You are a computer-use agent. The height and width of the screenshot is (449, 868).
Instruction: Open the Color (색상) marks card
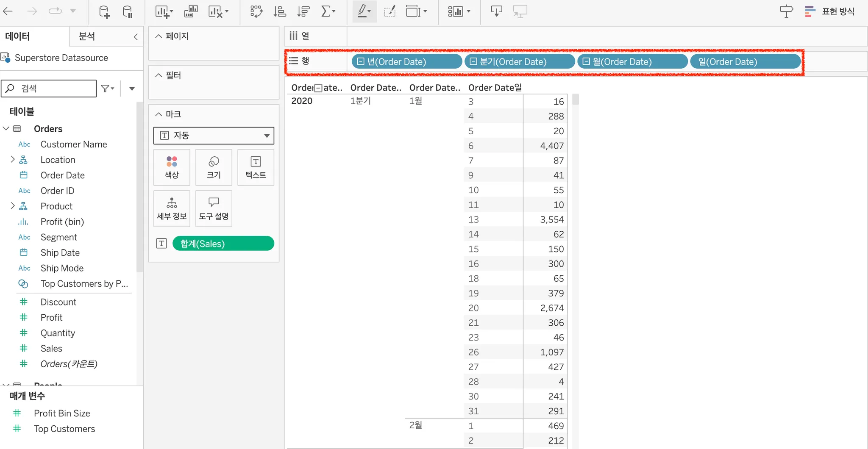point(172,167)
